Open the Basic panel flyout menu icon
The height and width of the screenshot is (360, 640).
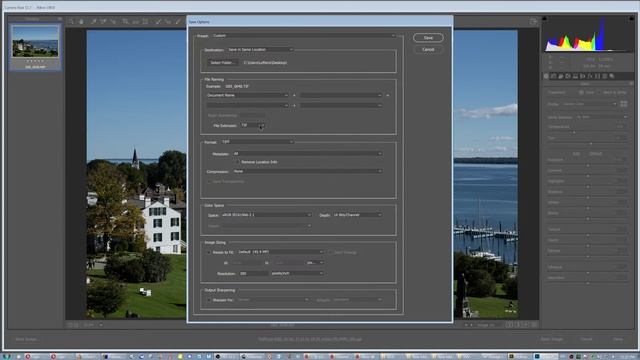pos(631,84)
